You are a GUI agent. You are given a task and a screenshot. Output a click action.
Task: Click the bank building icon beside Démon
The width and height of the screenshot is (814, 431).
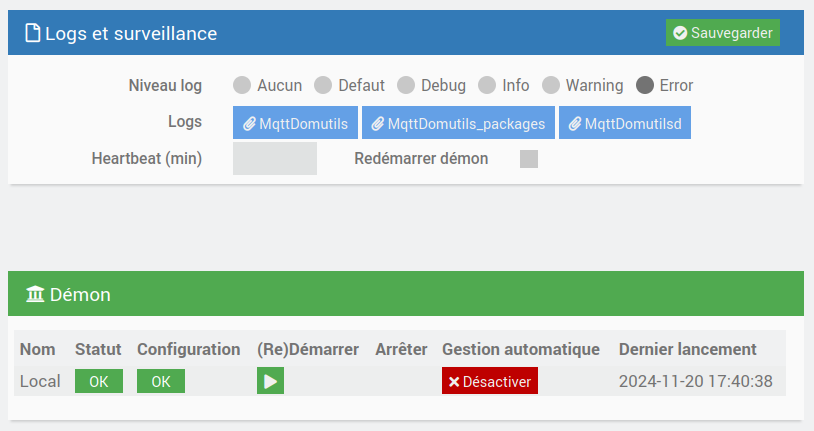pyautogui.click(x=35, y=294)
